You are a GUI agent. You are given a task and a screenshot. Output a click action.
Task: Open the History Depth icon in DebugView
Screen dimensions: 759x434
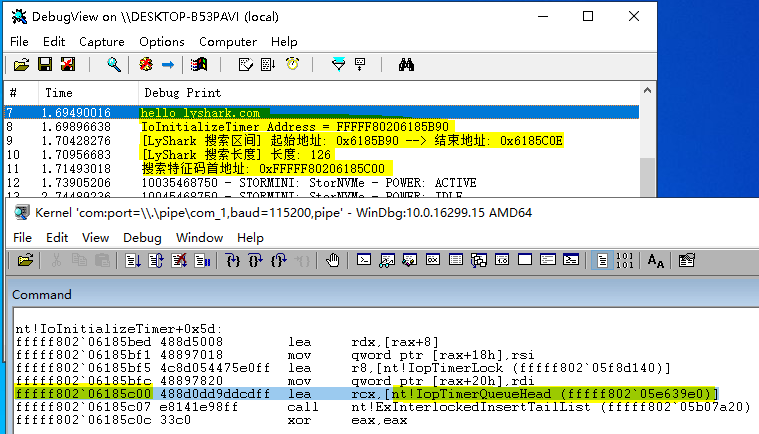[x=360, y=64]
